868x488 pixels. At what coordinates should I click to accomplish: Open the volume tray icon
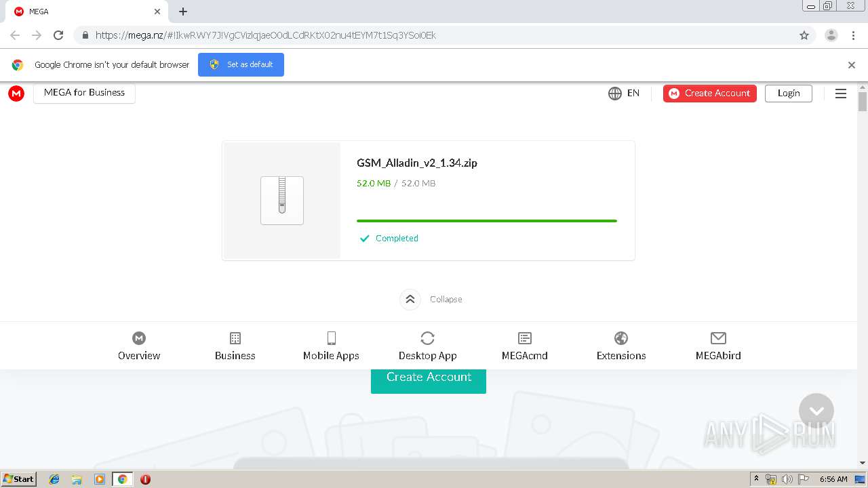(x=787, y=479)
